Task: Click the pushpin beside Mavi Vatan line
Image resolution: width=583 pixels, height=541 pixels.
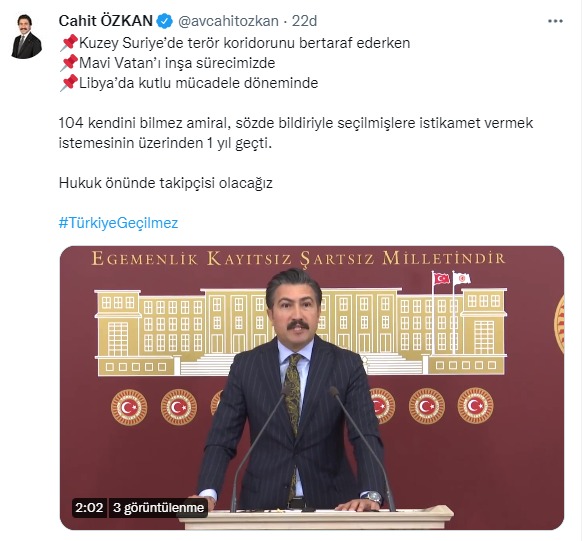Action: point(69,63)
